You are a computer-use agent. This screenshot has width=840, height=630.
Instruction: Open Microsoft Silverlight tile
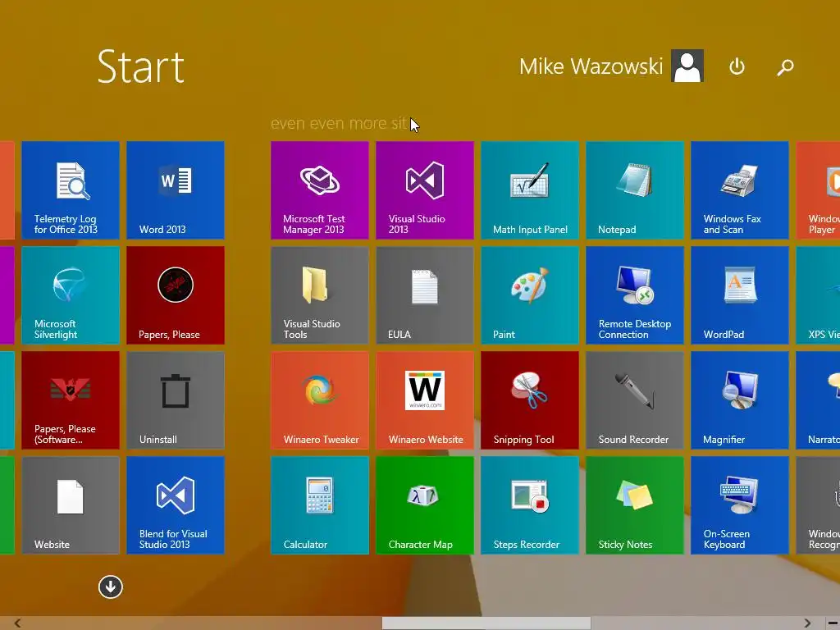71,295
